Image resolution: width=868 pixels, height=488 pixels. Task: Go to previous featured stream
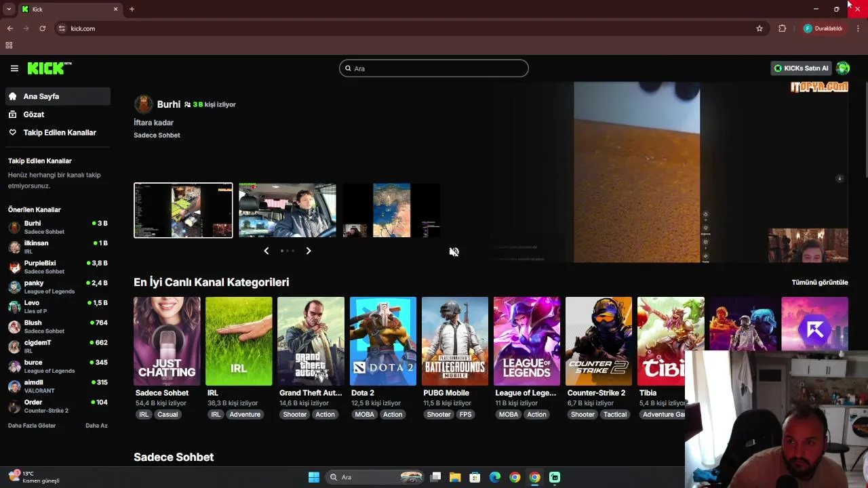point(266,251)
